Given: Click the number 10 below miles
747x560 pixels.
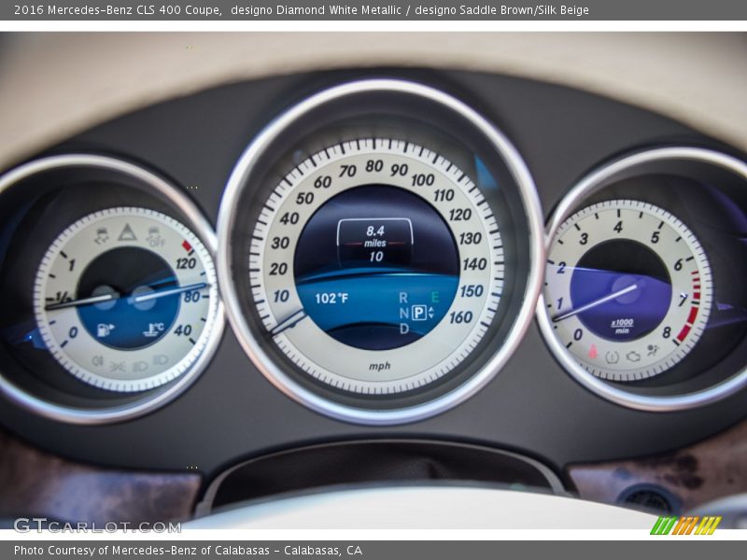Looking at the screenshot, I should [376, 257].
